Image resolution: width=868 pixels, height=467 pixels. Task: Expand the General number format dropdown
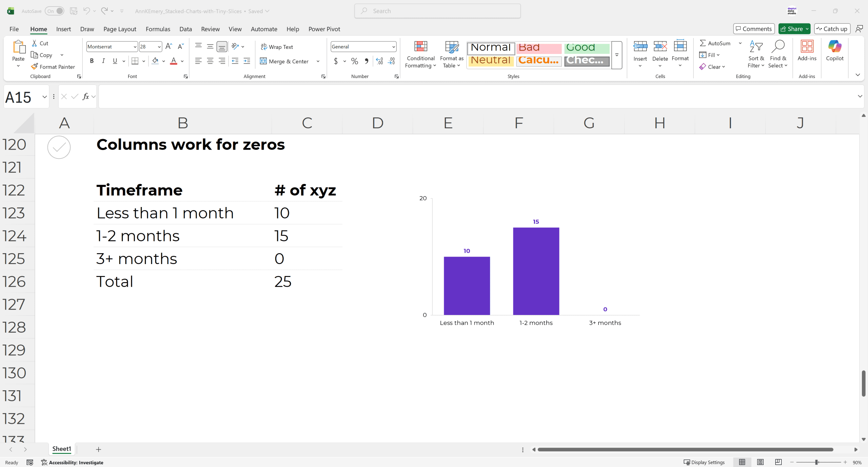click(393, 47)
